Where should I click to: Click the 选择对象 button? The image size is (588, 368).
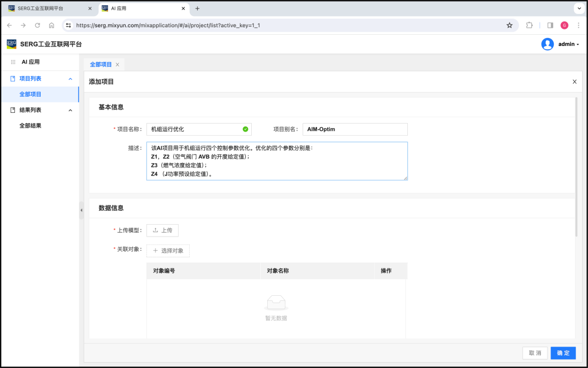tap(168, 250)
